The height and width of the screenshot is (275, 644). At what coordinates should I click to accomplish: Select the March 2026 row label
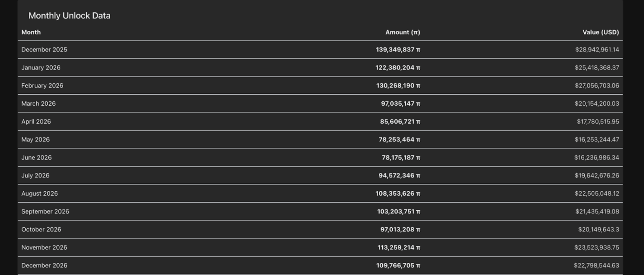pos(39,104)
